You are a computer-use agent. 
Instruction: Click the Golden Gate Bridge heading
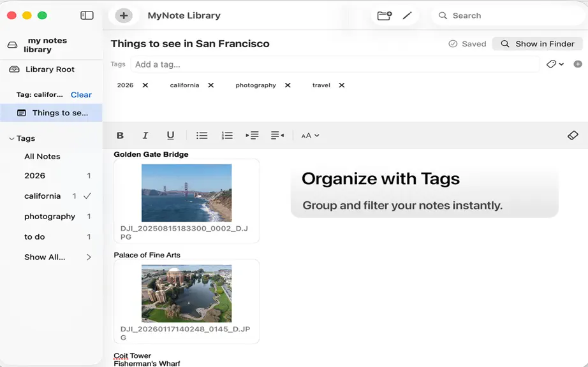click(x=151, y=154)
